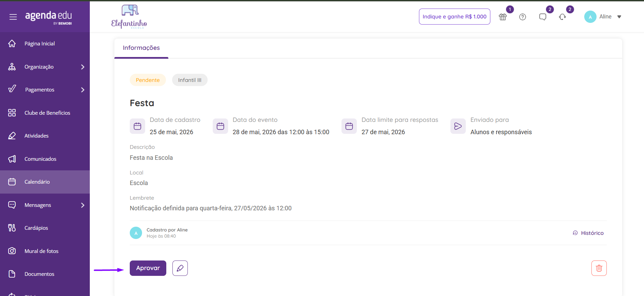Screen dimensions: 644x296
Task: Open the gift box rewards icon
Action: [503, 17]
